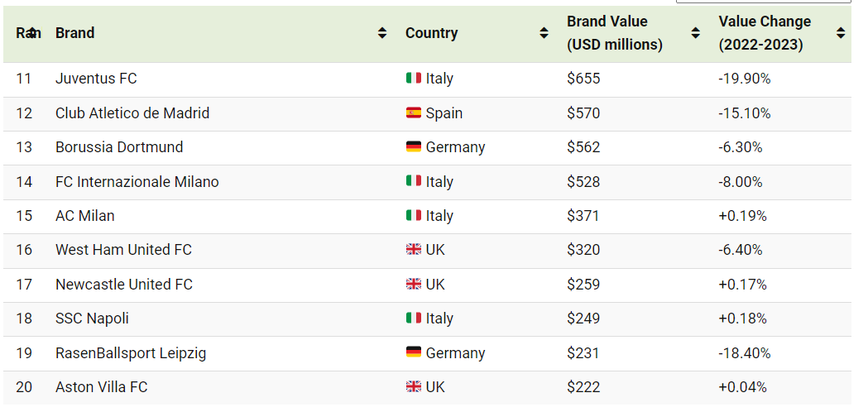Click the AC Milan brand name
Image resolution: width=868 pixels, height=412 pixels.
(84, 215)
